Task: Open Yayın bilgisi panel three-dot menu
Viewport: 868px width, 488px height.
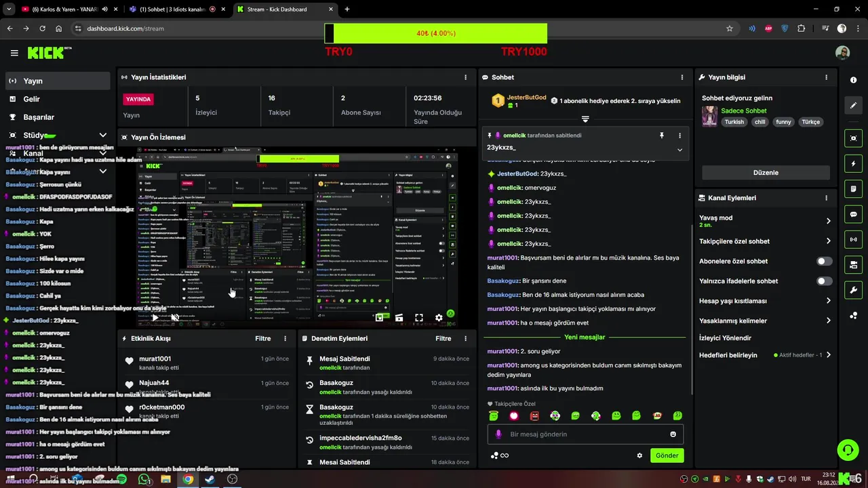Action: pyautogui.click(x=826, y=77)
